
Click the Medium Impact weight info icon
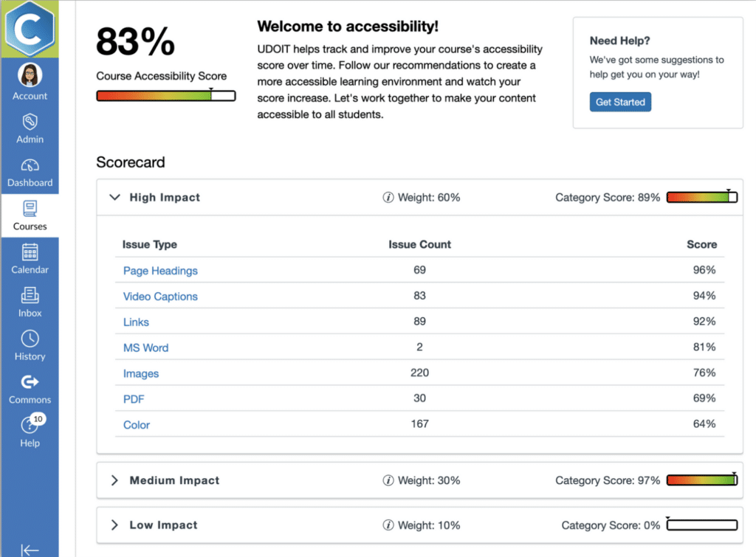coord(388,481)
